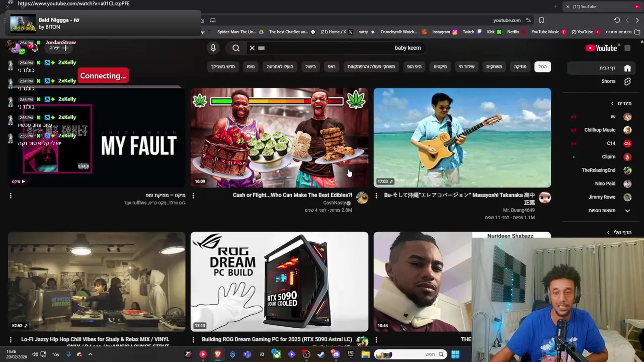Select the 'ראפ' filter chip
644x362 pixels.
point(332,66)
